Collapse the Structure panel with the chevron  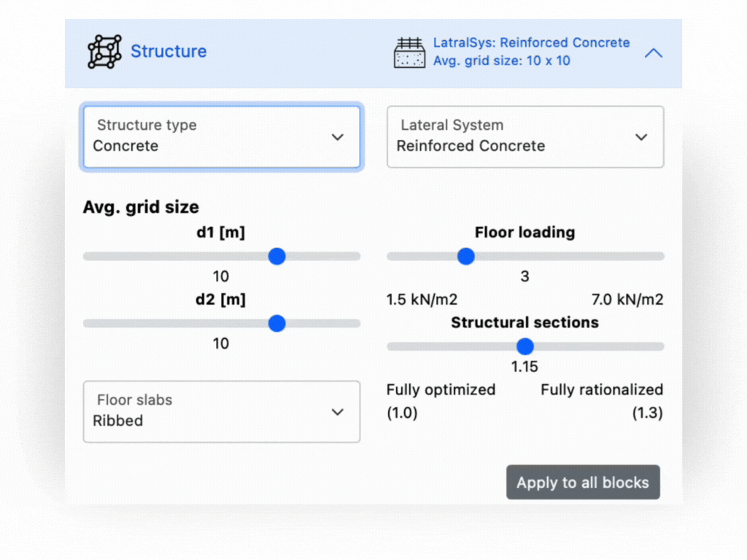pos(654,53)
